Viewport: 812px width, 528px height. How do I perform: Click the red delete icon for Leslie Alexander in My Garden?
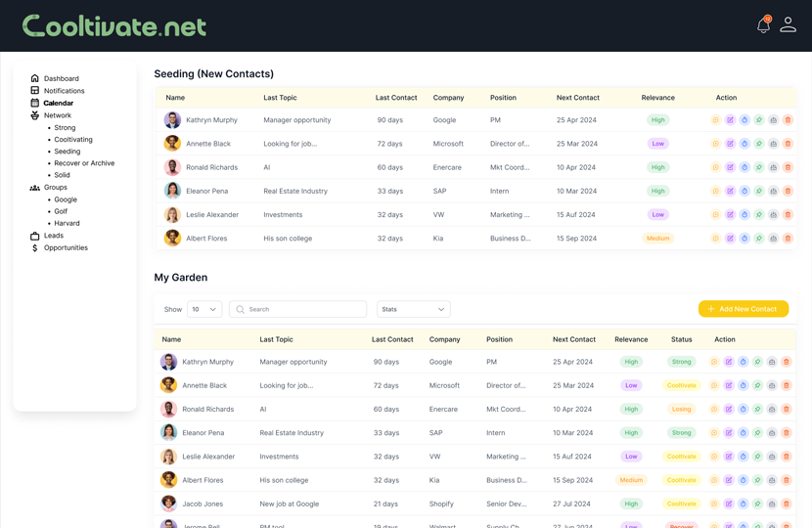click(787, 457)
